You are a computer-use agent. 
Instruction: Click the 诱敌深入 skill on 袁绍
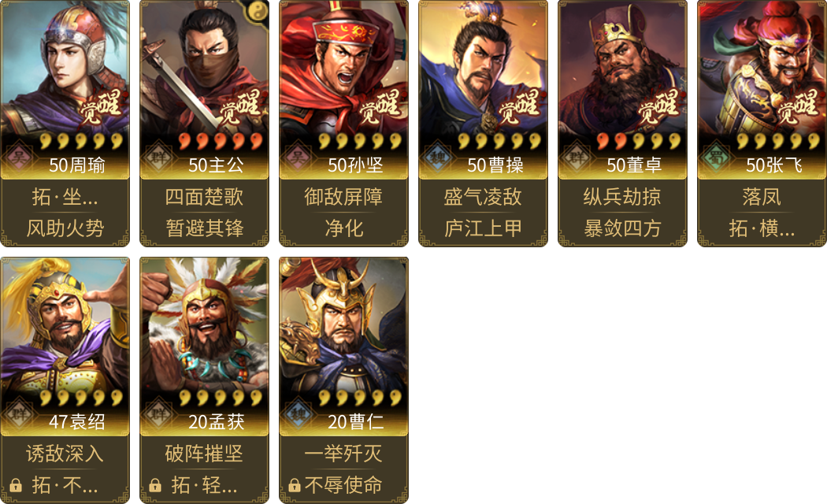click(65, 454)
